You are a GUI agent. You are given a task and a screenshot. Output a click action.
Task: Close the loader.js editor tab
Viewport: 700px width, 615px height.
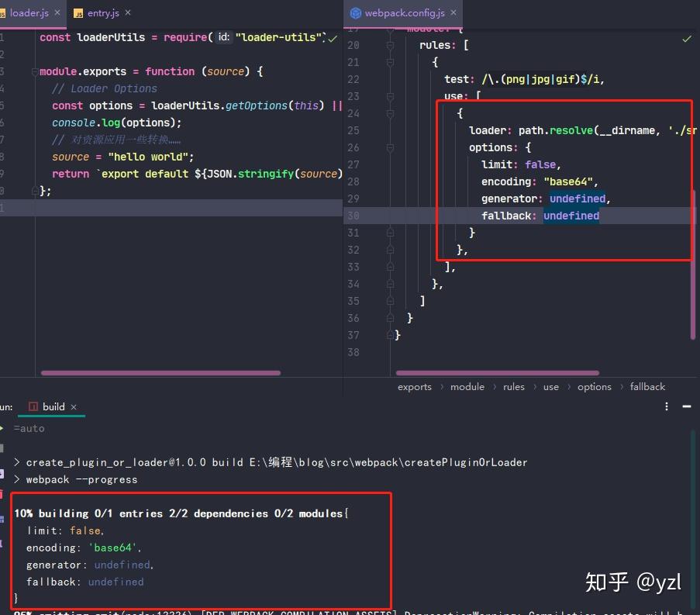(57, 13)
